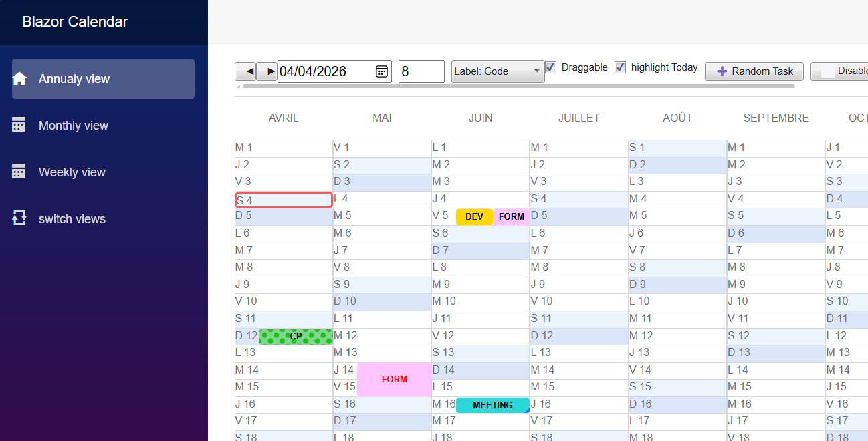Switch to Monthly view
The width and height of the screenshot is (868, 441).
74,125
